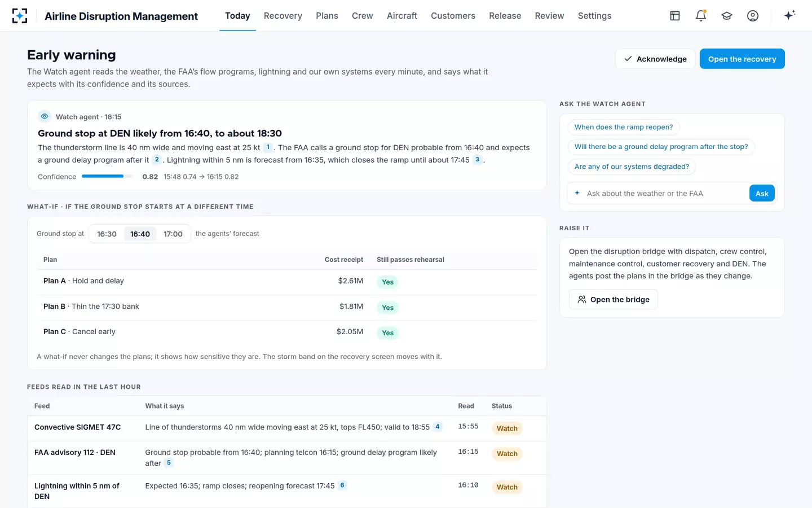This screenshot has height=508, width=812.
Task: Click the confidence progress bar
Action: (x=107, y=177)
